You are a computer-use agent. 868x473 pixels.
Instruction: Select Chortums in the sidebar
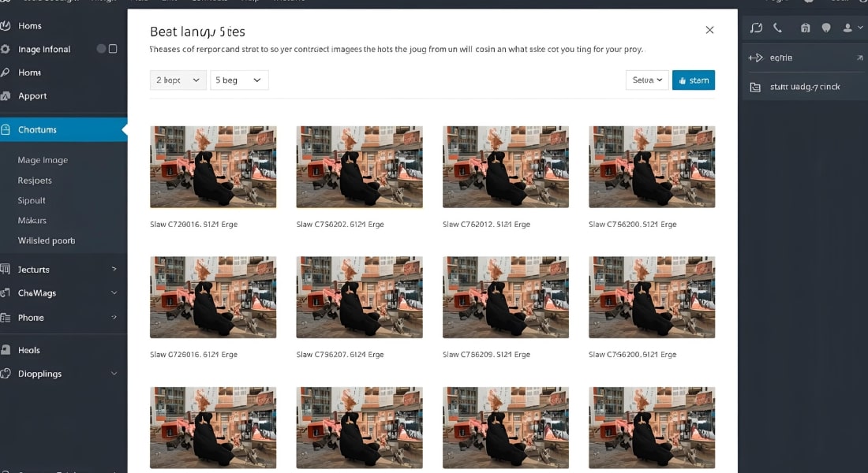(x=38, y=129)
